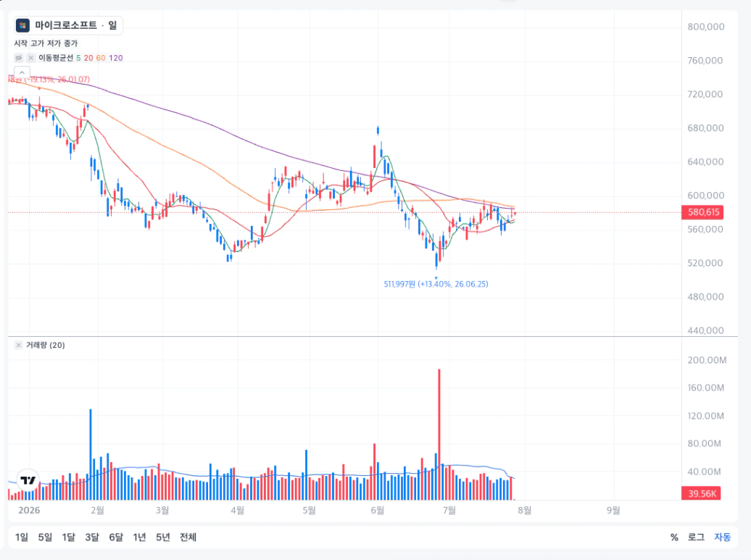The width and height of the screenshot is (751, 560).
Task: Select the 1일 time range
Action: tap(22, 538)
